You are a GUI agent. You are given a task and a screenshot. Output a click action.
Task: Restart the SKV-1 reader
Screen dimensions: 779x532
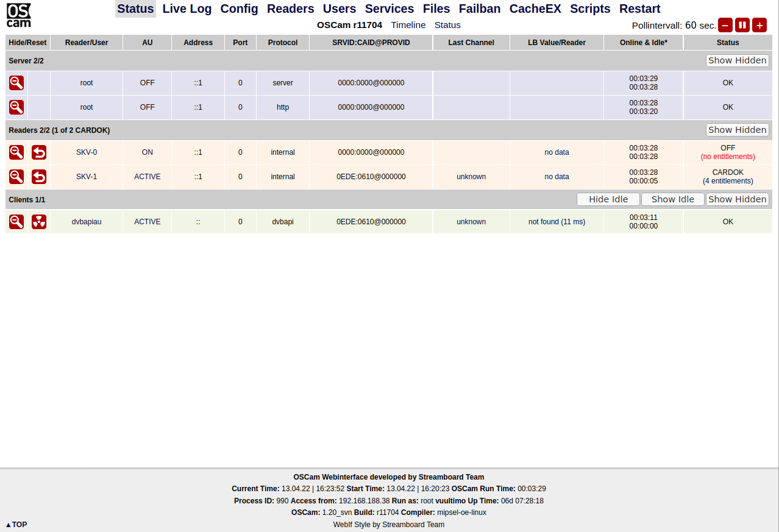(x=39, y=177)
